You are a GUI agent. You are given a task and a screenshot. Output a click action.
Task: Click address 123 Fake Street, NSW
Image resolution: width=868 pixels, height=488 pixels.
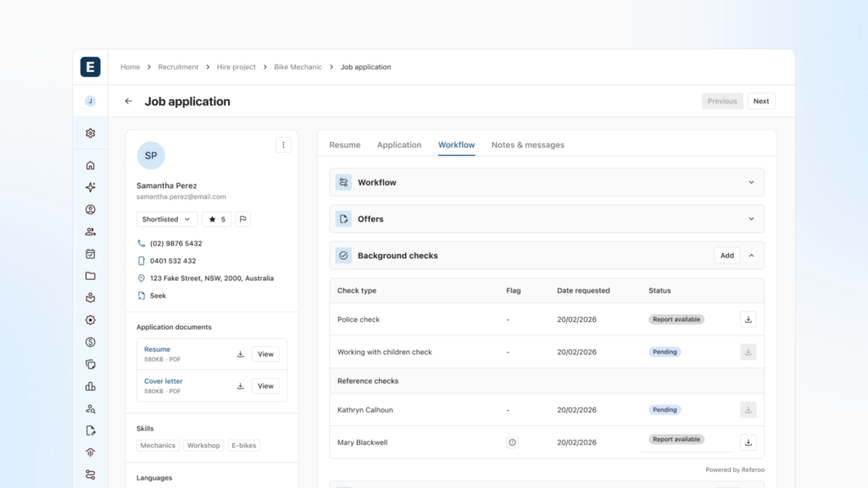(211, 278)
